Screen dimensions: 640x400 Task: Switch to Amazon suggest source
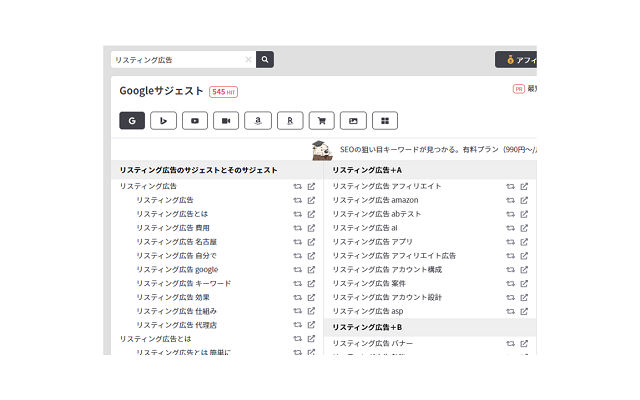258,121
